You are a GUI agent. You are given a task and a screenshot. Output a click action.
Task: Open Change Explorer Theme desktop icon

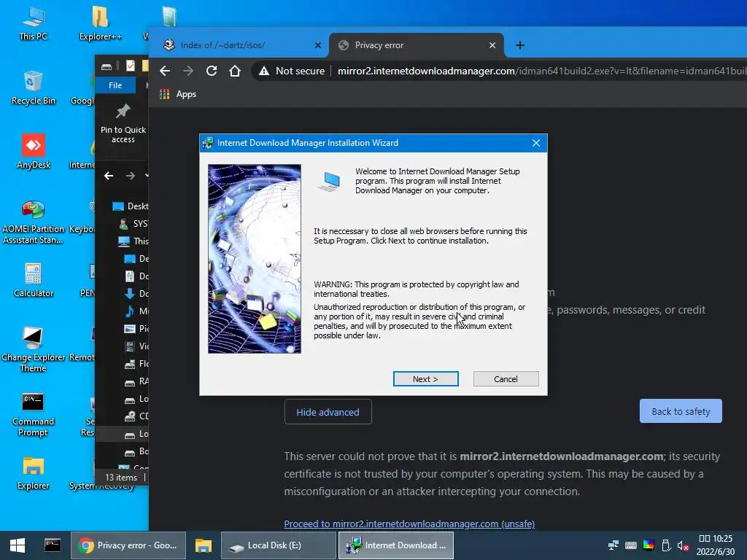click(x=34, y=349)
